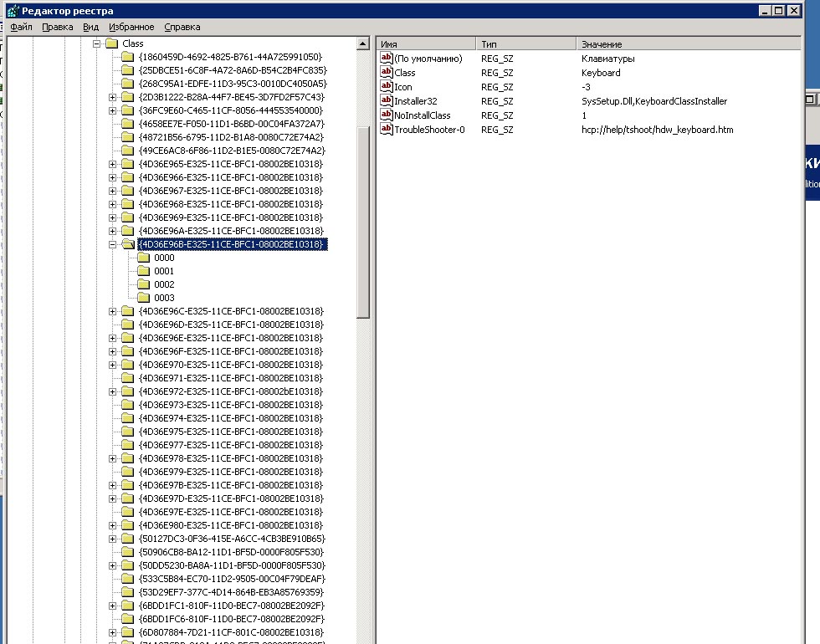
Task: Select the {4D36E97E-E325...} key
Action: 231,512
